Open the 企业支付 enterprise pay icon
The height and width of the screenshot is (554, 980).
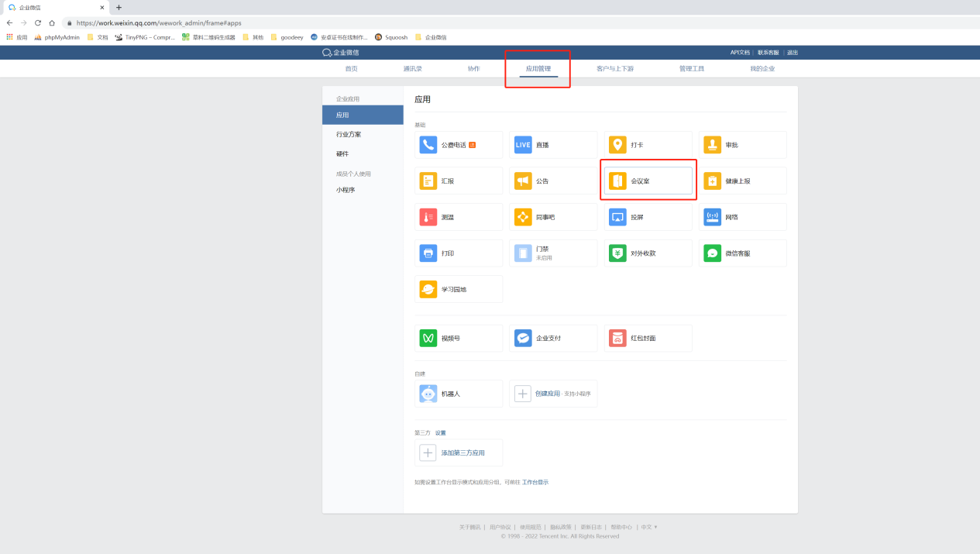[x=523, y=339]
